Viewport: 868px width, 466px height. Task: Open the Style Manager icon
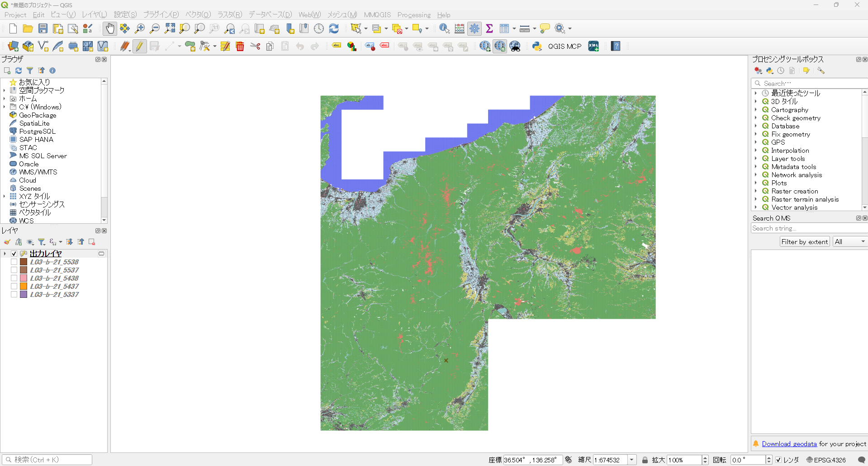[x=88, y=28]
